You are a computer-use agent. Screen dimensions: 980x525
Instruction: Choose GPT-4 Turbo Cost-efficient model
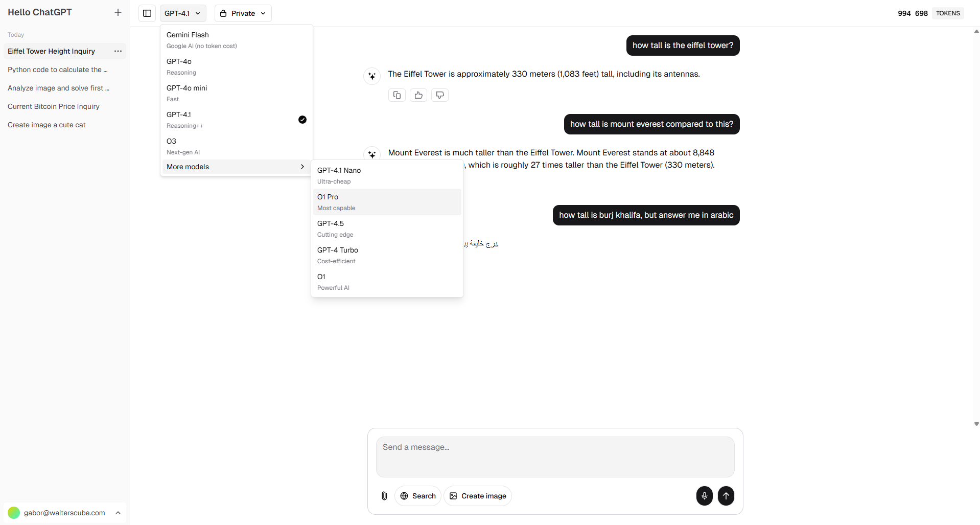[x=387, y=255]
